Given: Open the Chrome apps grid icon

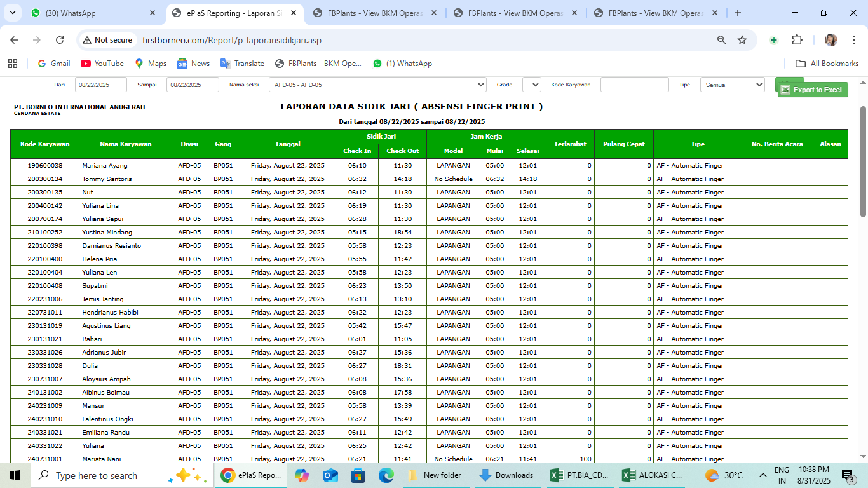Looking at the screenshot, I should tap(13, 64).
